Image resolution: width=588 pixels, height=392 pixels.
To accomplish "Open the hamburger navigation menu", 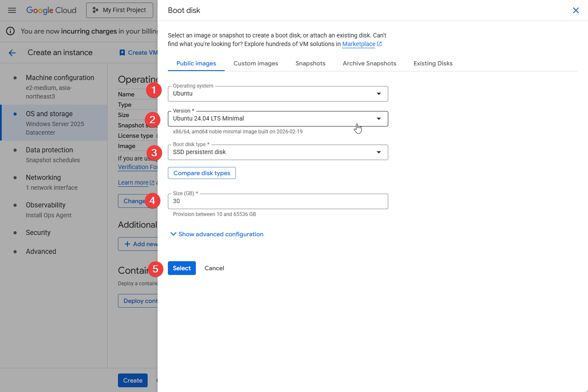I will (12, 10).
